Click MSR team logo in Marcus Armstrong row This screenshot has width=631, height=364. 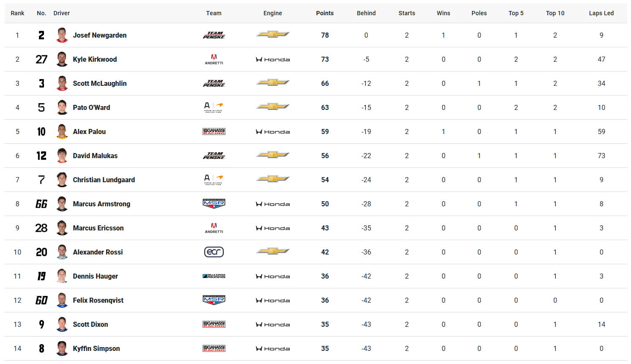214,204
